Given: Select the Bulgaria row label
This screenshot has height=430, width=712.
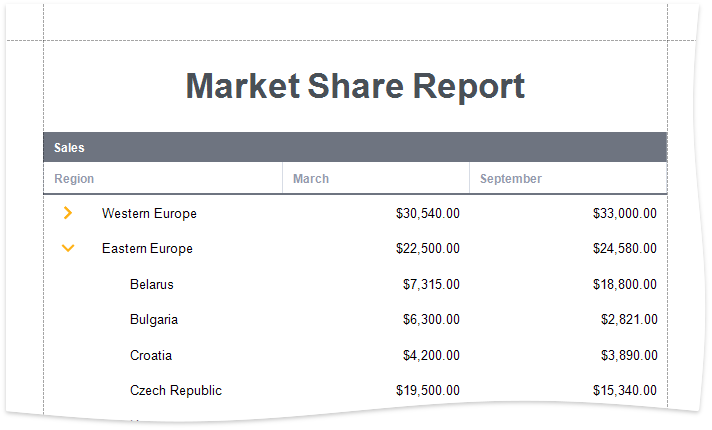Looking at the screenshot, I should click(x=154, y=320).
